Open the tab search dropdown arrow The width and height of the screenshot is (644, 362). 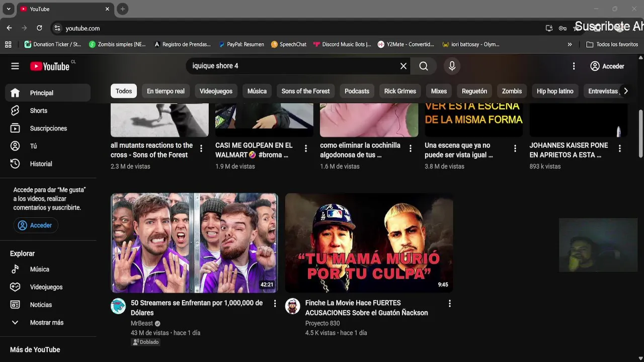tap(9, 9)
